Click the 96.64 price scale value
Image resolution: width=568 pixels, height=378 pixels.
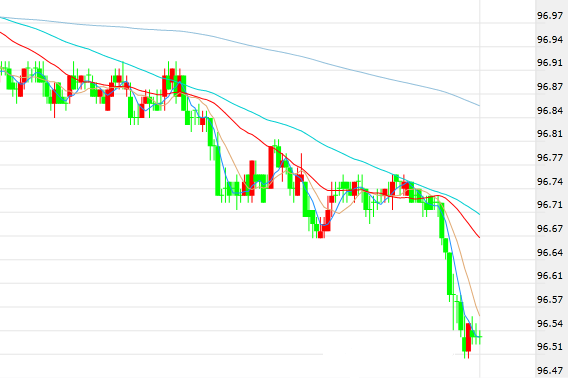click(x=550, y=252)
